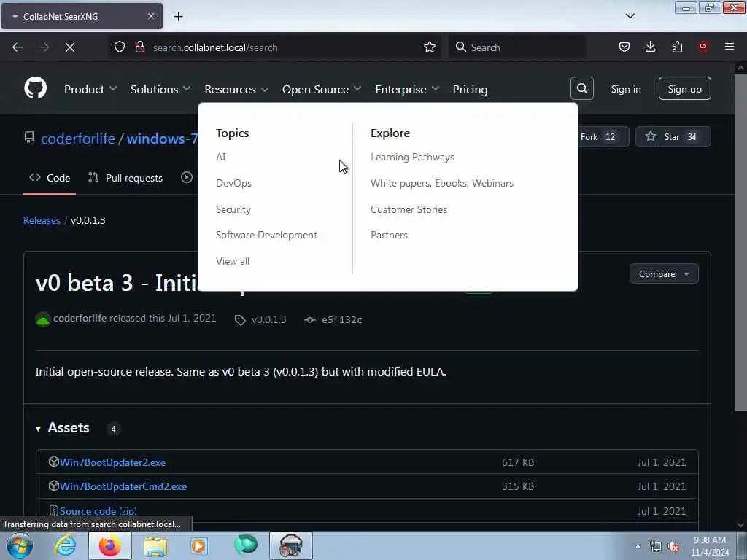
Task: Click the muted volume tray icon
Action: pyautogui.click(x=673, y=547)
